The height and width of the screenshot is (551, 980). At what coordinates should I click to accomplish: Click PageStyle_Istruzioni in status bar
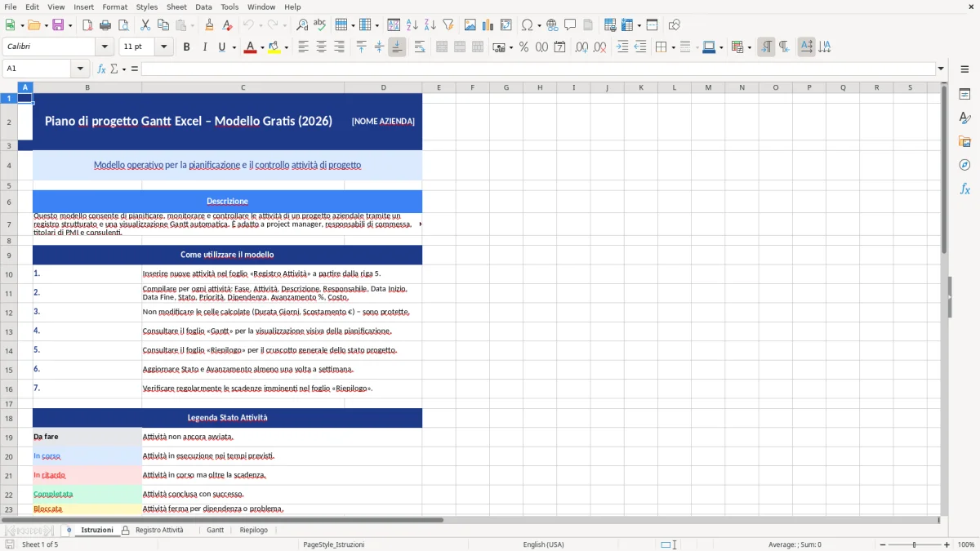click(333, 544)
